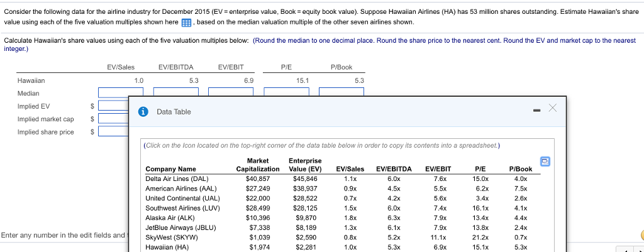Click Hawaiian EV/EBIT value 6.9 in answer table
Image resolution: width=644 pixels, height=252 pixels.
tap(248, 81)
